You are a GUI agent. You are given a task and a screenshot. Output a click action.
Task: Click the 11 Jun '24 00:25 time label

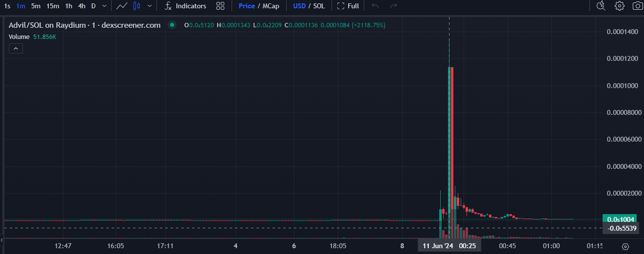click(x=450, y=246)
